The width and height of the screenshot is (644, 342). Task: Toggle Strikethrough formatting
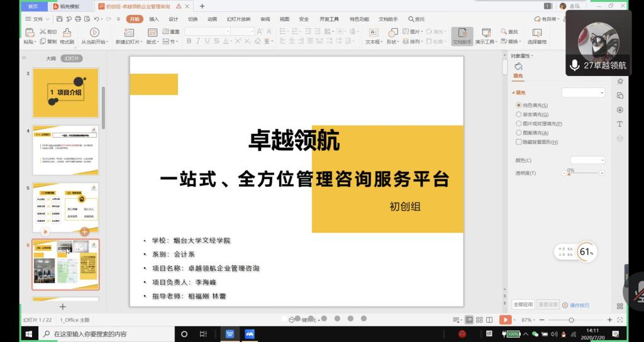pyautogui.click(x=216, y=41)
